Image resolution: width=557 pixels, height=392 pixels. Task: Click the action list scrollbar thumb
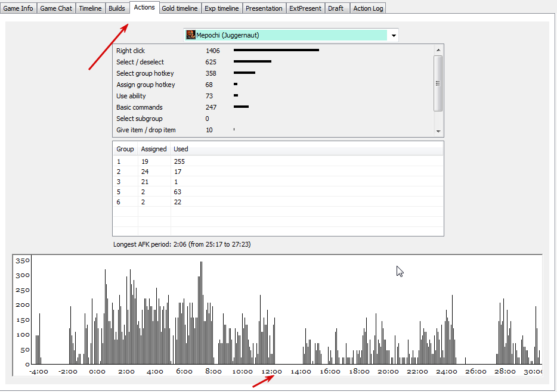coord(438,83)
